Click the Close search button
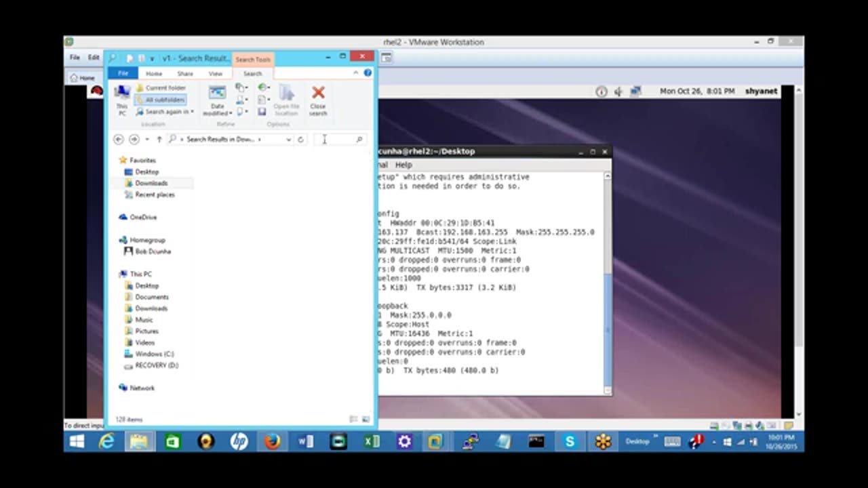Image resolution: width=868 pixels, height=488 pixels. coord(318,100)
